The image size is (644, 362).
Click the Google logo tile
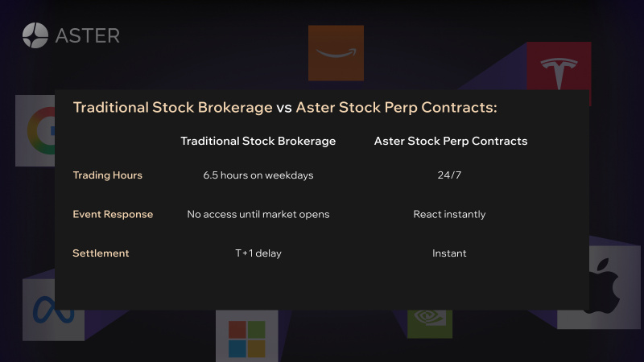pyautogui.click(x=34, y=130)
